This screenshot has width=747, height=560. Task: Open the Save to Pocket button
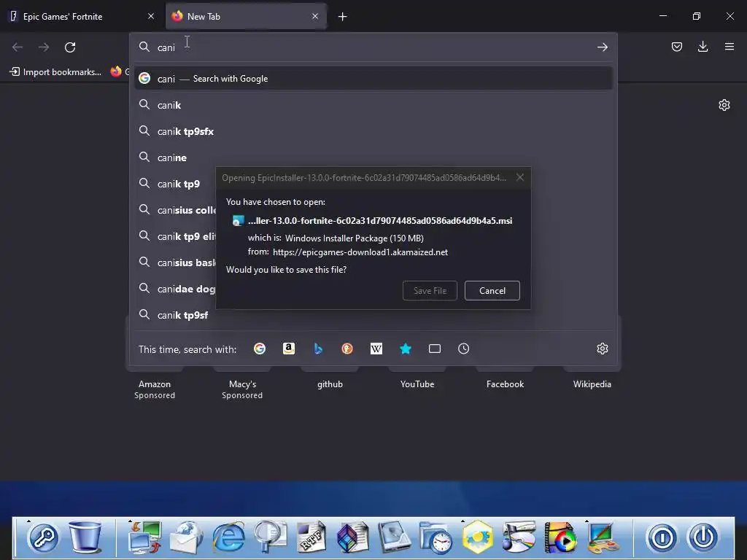(676, 47)
